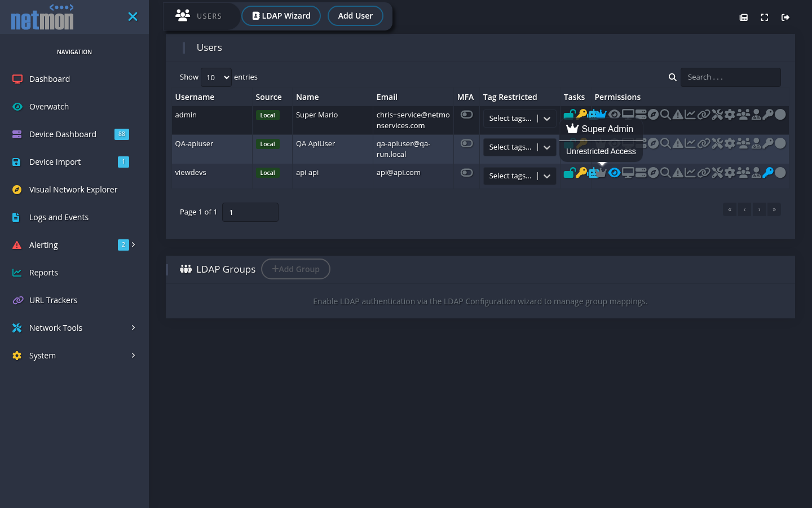This screenshot has width=812, height=508.
Task: Open the news icon in top bar
Action: (744, 17)
